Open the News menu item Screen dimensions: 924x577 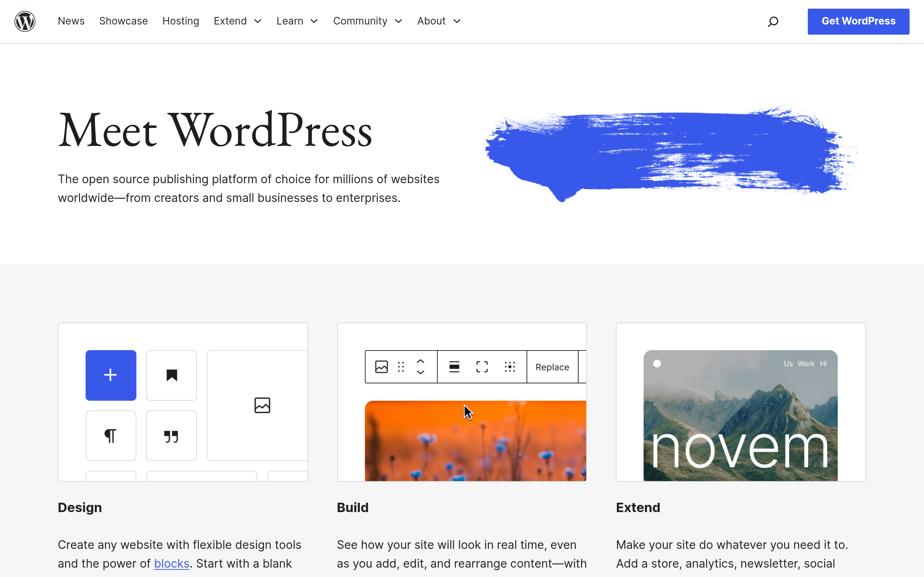(71, 21)
